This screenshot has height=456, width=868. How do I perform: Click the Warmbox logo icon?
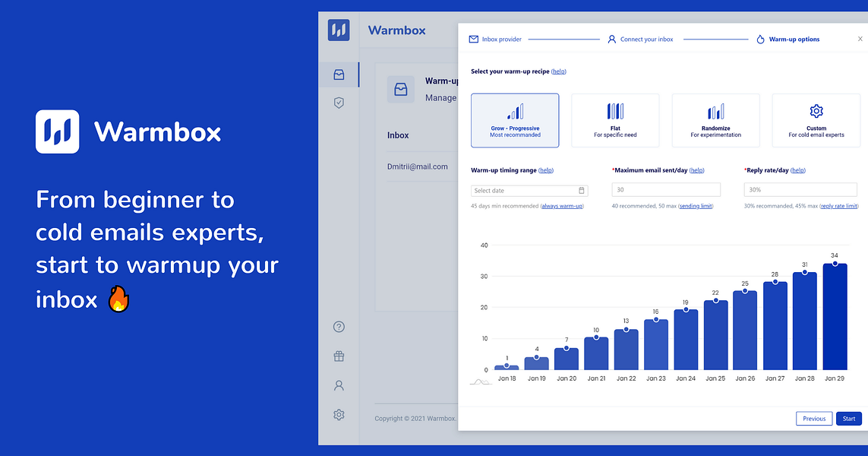(339, 30)
